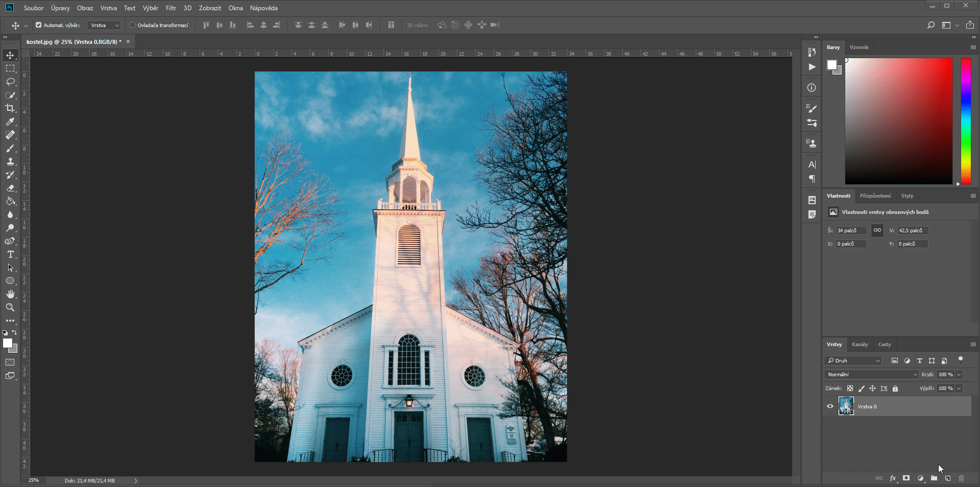Select the Move tool
Screen dimensions: 980x487
point(10,55)
